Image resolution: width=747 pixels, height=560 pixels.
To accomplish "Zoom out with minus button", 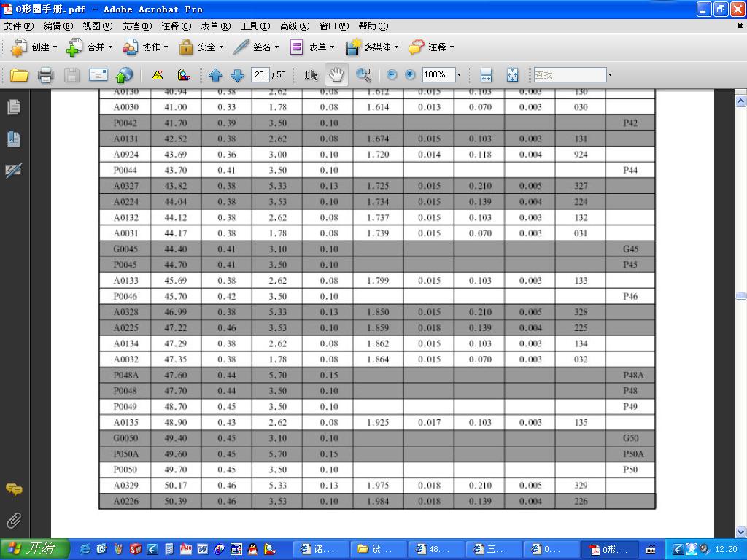I will point(392,75).
